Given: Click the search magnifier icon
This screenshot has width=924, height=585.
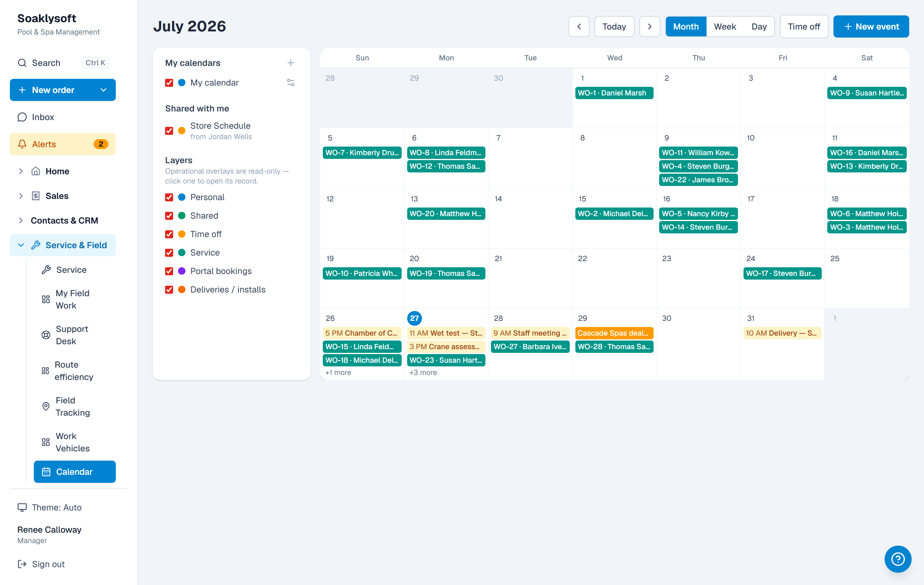Looking at the screenshot, I should [22, 63].
